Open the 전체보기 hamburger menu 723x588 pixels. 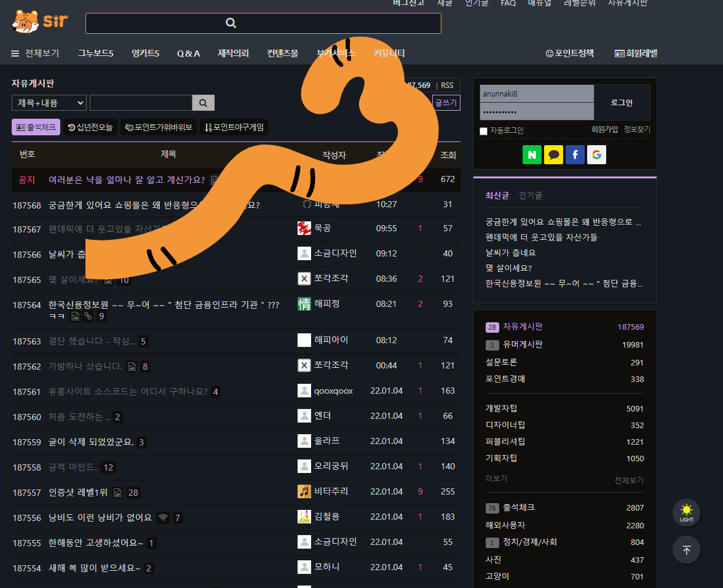[x=35, y=54]
